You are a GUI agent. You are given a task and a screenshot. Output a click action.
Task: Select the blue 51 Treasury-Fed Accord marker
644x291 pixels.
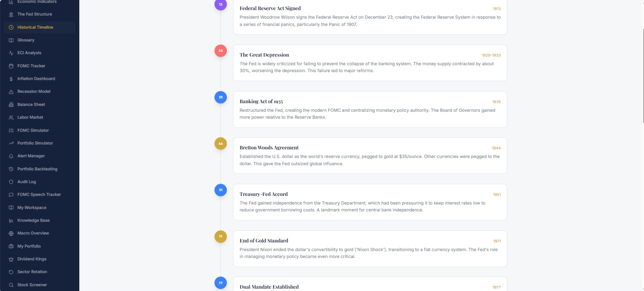click(221, 190)
